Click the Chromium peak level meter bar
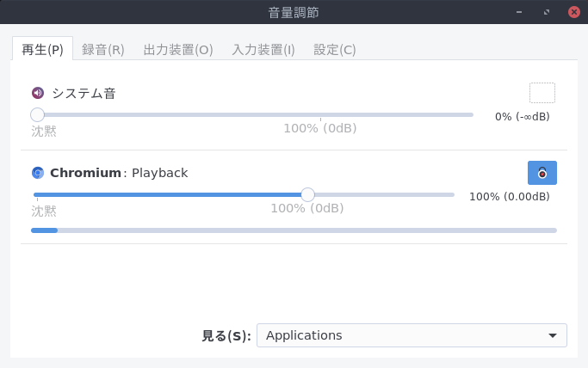 click(294, 230)
